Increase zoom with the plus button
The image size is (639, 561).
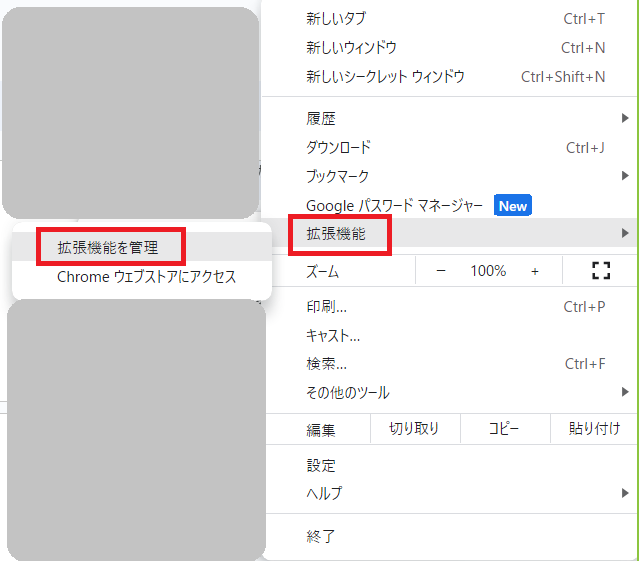tap(535, 271)
